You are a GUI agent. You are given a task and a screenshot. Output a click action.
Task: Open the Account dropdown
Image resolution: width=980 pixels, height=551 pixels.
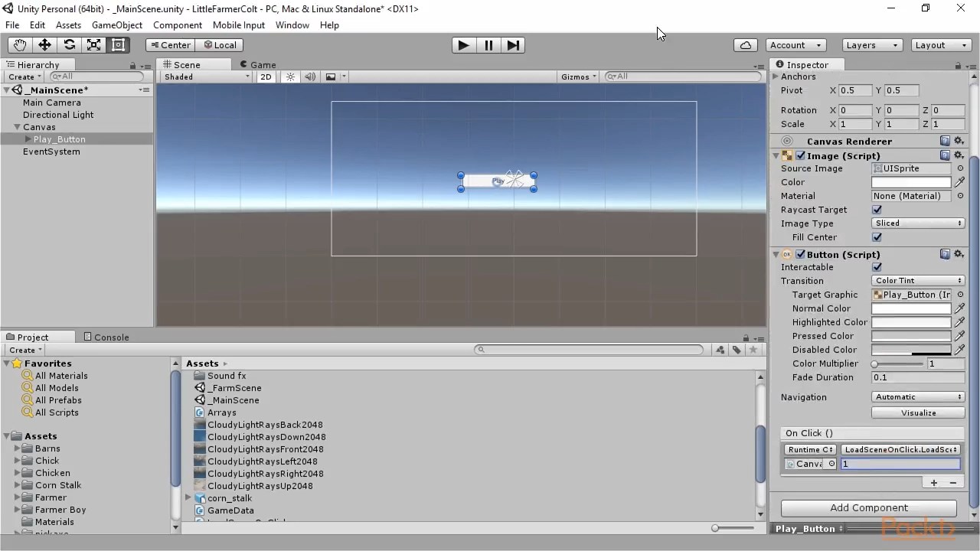(x=796, y=45)
